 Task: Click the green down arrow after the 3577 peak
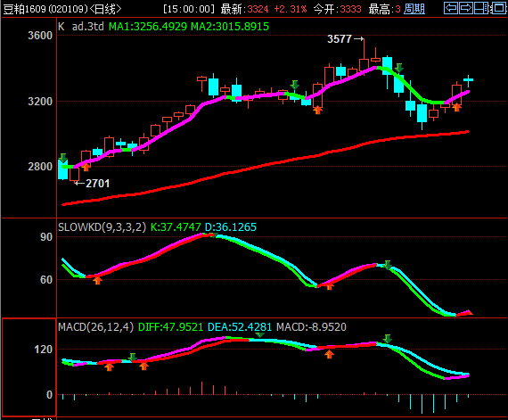tap(399, 68)
